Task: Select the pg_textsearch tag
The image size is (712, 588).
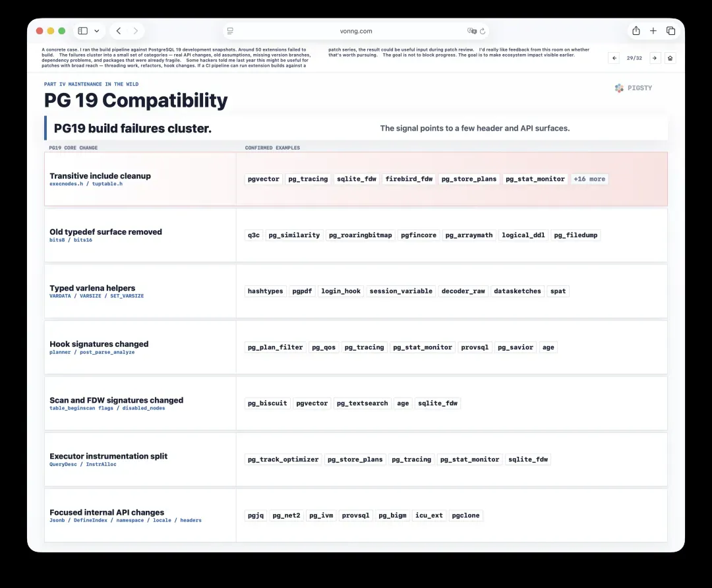Action: [x=363, y=403]
